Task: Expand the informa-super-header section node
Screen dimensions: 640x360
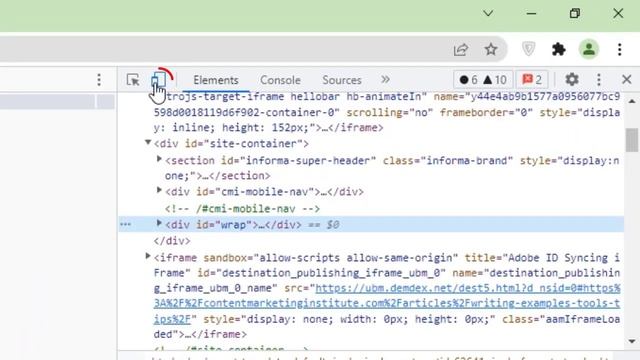Action: (x=159, y=159)
